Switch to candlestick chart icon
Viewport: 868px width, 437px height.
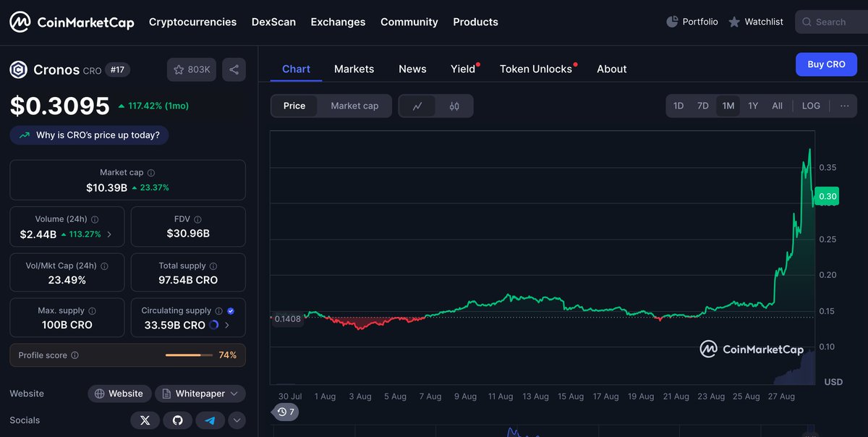(454, 106)
